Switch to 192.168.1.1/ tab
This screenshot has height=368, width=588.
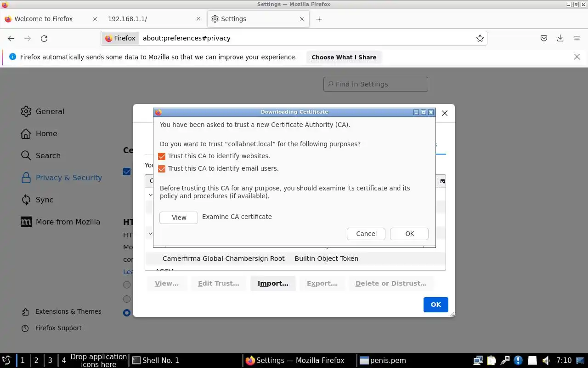coord(154,19)
